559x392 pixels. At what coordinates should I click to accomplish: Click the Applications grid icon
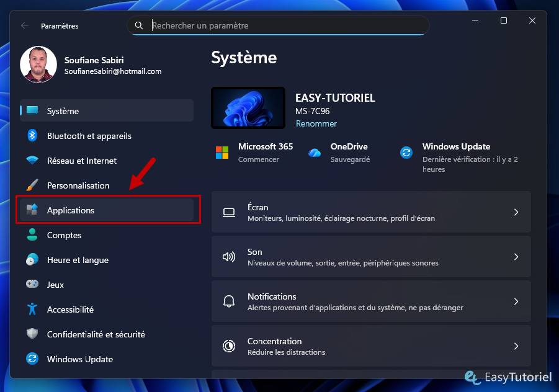(32, 210)
